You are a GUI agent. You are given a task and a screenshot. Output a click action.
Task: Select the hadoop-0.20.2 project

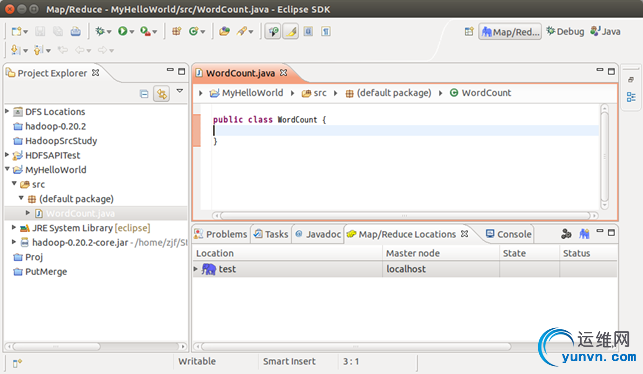point(55,126)
